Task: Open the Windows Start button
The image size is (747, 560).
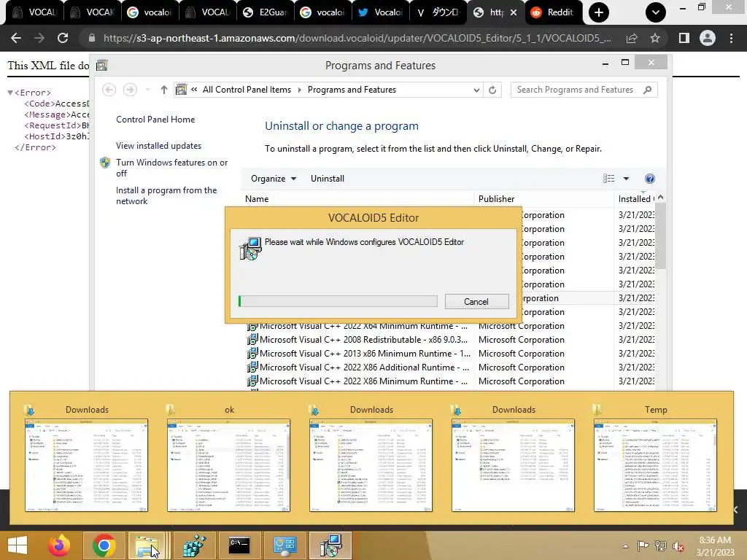Action: click(x=18, y=545)
